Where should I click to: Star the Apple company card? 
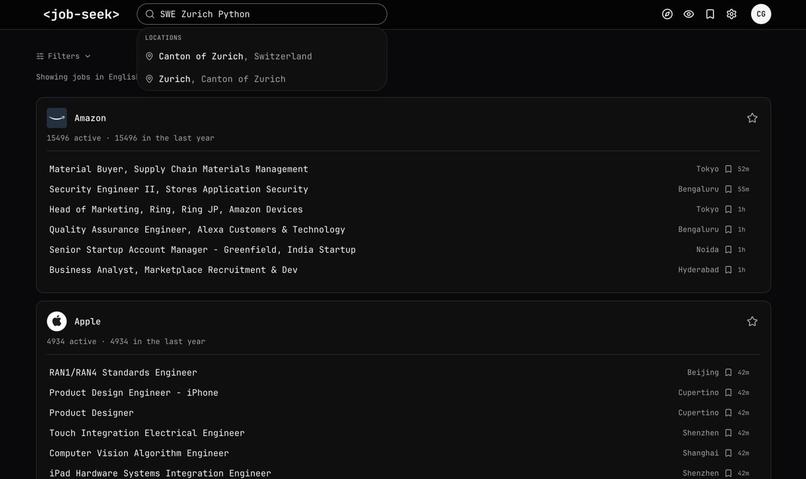[x=752, y=322]
